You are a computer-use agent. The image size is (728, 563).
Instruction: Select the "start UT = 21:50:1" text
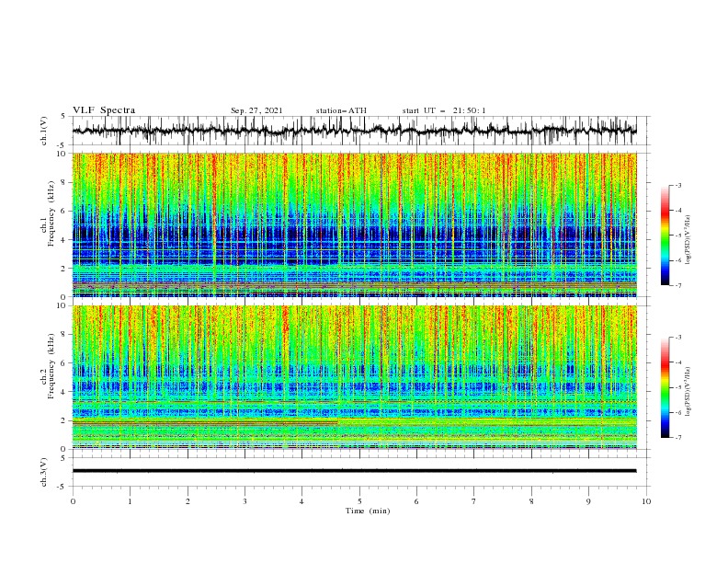[x=444, y=110]
